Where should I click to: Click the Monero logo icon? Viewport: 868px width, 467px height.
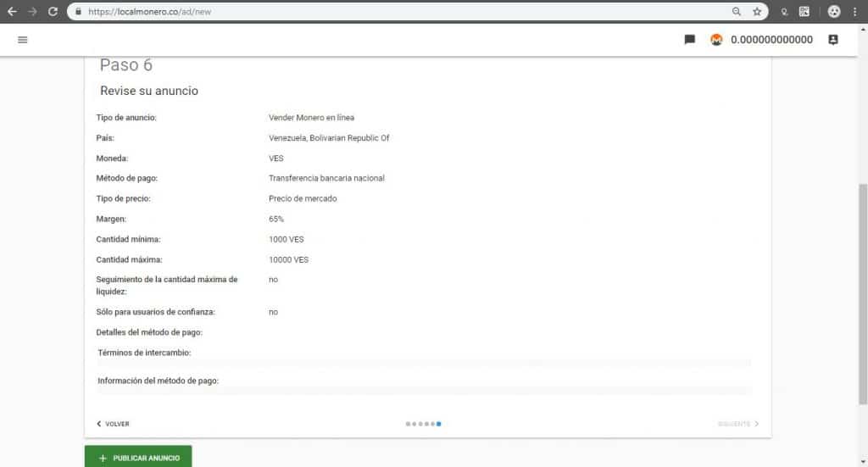point(716,40)
